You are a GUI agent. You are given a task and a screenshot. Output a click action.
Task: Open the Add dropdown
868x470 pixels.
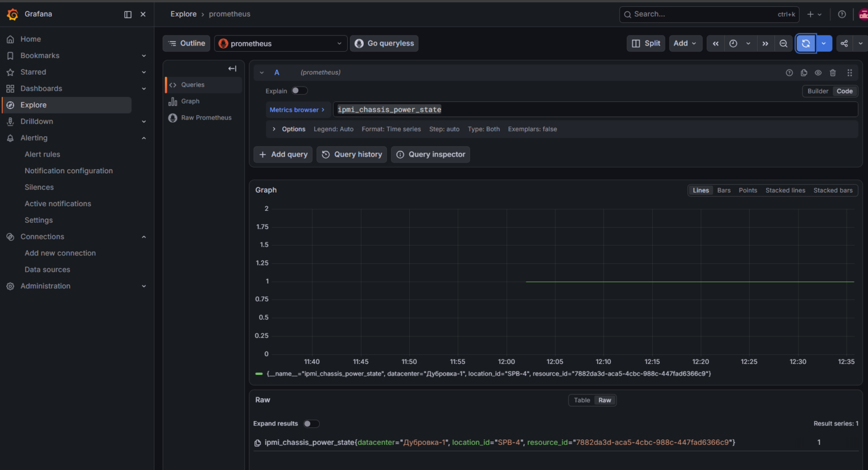click(x=685, y=43)
